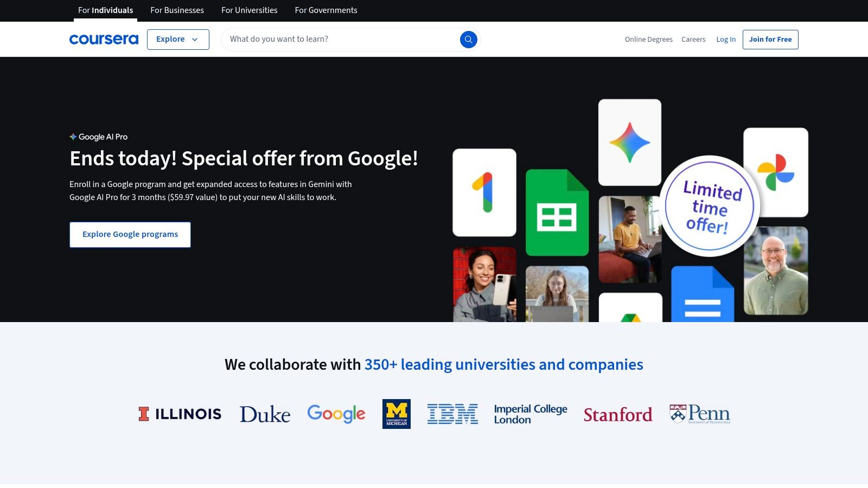Click the 'Ends today! Special offer from Google!' headline
This screenshot has width=868, height=488.
point(244,159)
